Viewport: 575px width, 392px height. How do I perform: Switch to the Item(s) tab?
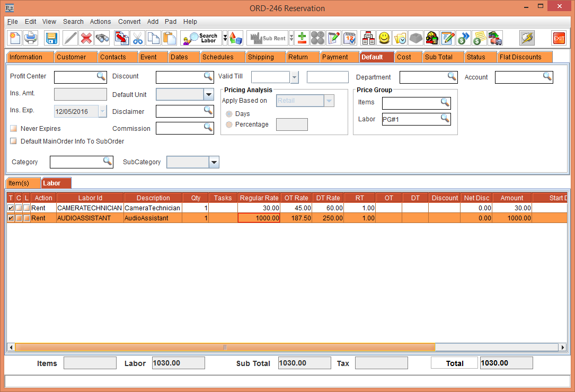[22, 183]
